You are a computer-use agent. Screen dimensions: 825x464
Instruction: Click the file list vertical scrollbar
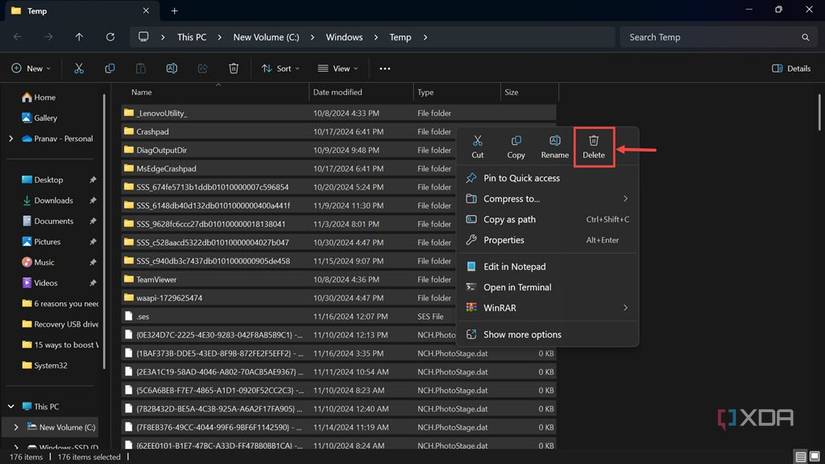819,112
